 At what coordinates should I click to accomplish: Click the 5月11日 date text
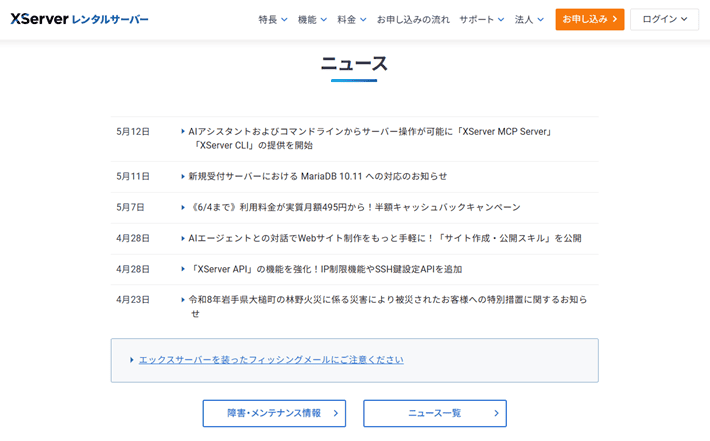pos(133,176)
